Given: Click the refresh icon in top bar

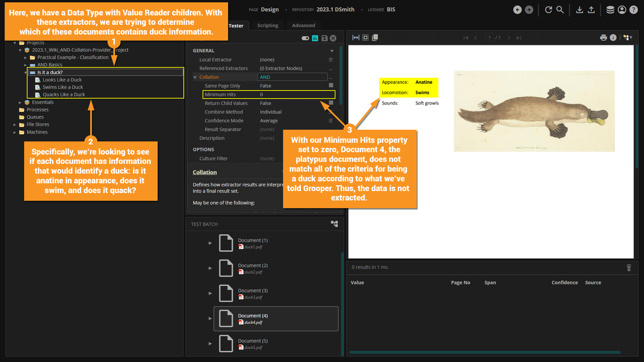Looking at the screenshot, I should pyautogui.click(x=548, y=10).
